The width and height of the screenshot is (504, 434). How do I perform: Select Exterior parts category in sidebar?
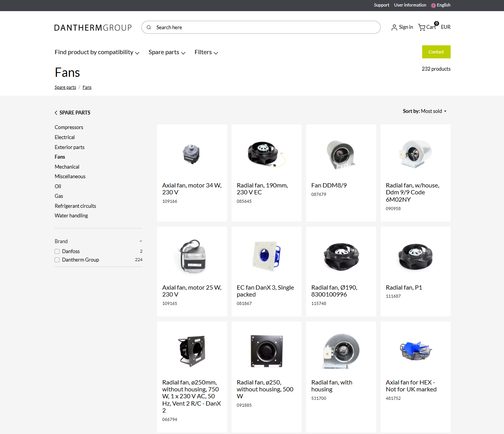(70, 147)
